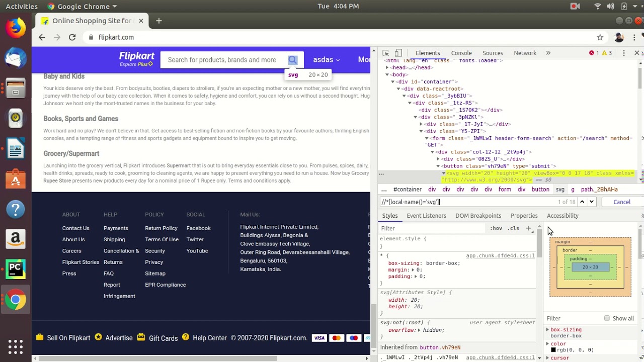The image size is (644, 362).
Task: Click the yellow warning count icon
Action: tap(604, 53)
